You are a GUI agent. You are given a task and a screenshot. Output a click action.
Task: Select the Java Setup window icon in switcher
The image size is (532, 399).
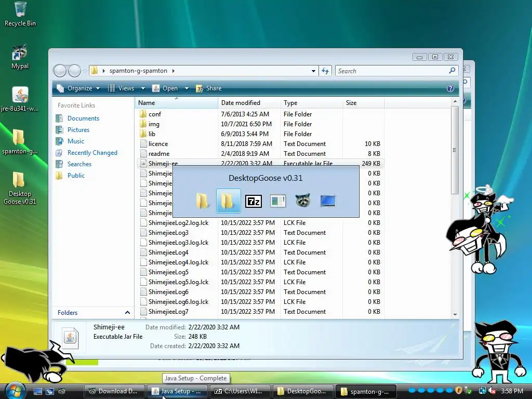[278, 201]
